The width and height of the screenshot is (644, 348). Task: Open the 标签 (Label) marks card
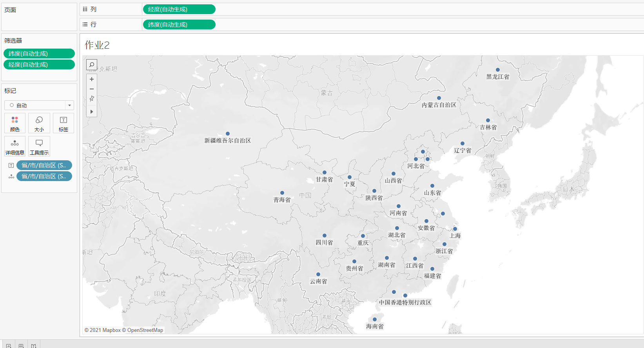click(x=63, y=123)
